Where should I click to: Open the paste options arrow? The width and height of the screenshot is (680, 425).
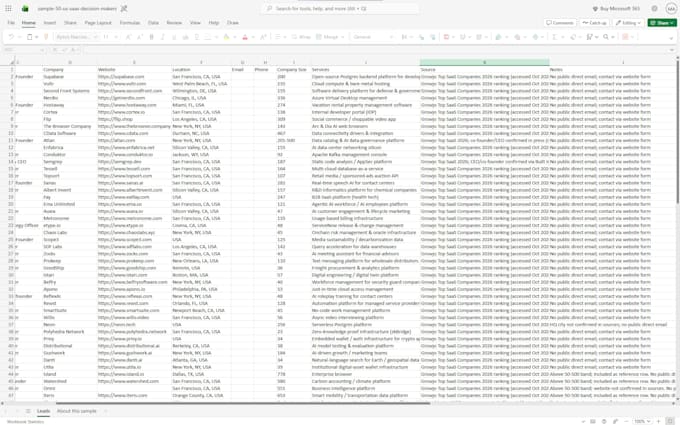[36, 37]
